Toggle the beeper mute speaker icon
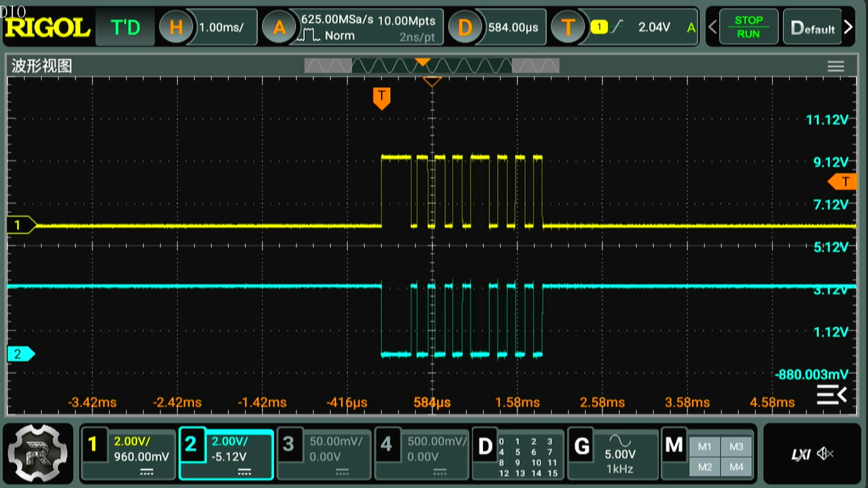 (825, 453)
